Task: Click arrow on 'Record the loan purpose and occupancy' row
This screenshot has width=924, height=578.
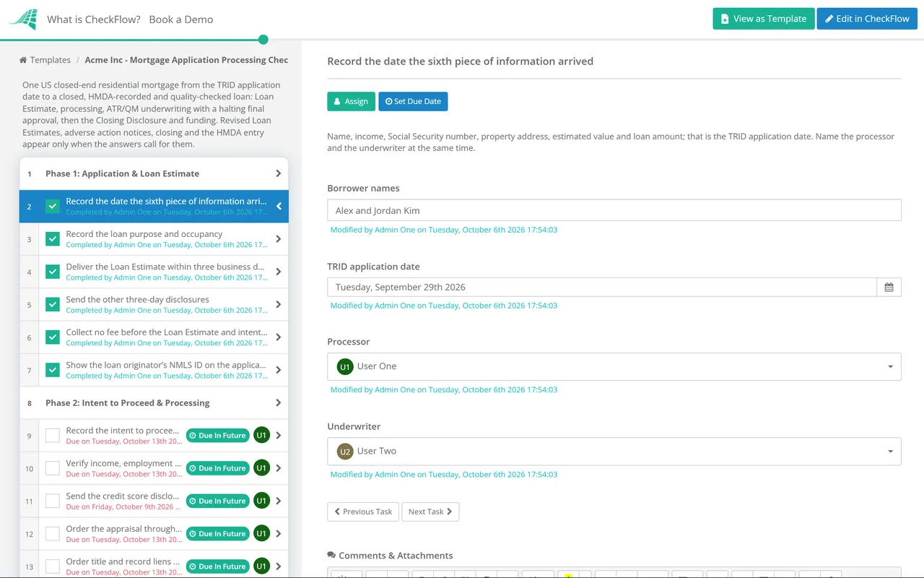Action: pos(279,239)
